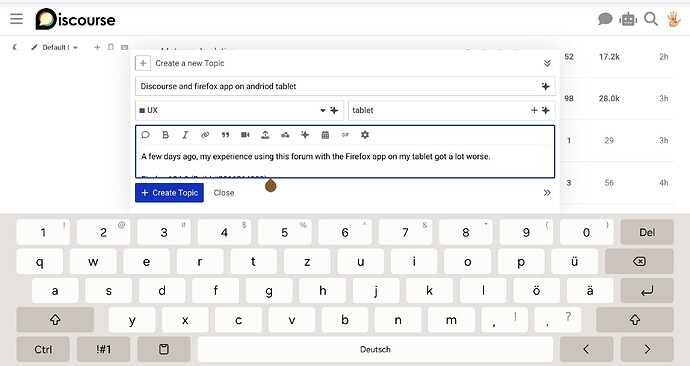The width and height of the screenshot is (690, 366).
Task: Click Close to dismiss the composer
Action: coord(224,193)
